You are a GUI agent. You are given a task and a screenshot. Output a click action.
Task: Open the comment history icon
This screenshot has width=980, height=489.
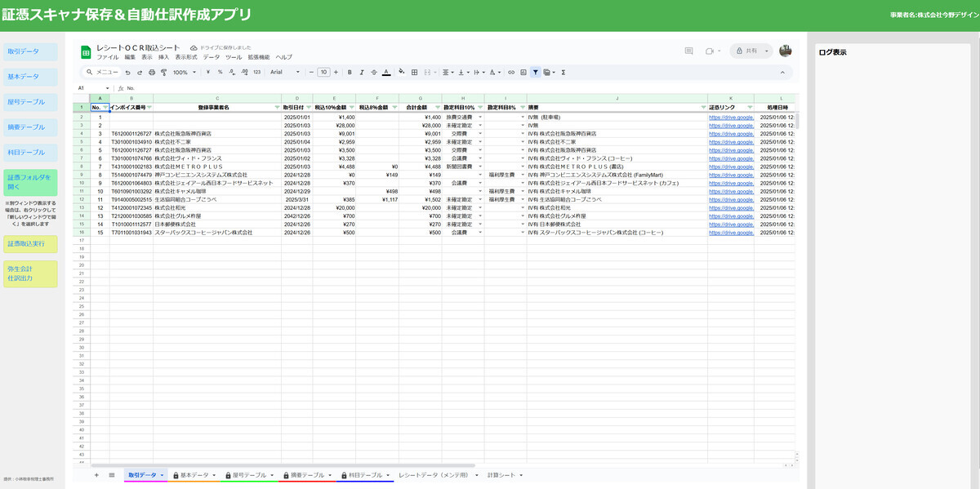click(x=688, y=51)
